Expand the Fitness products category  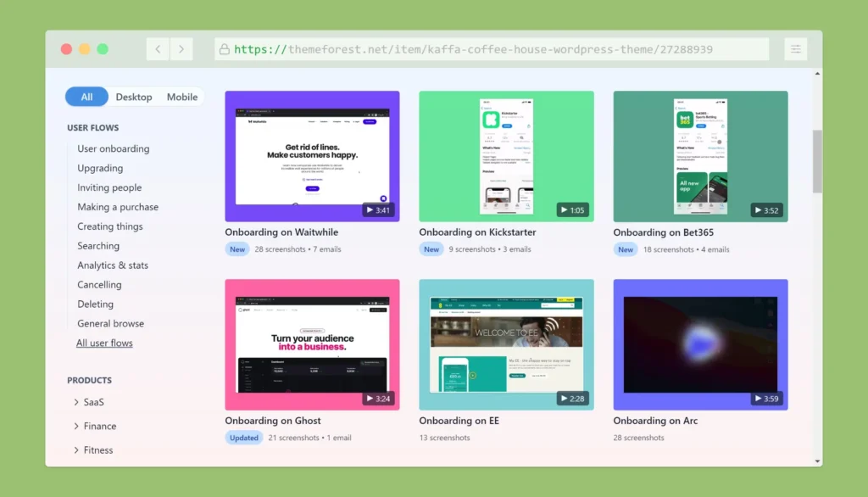pyautogui.click(x=97, y=450)
